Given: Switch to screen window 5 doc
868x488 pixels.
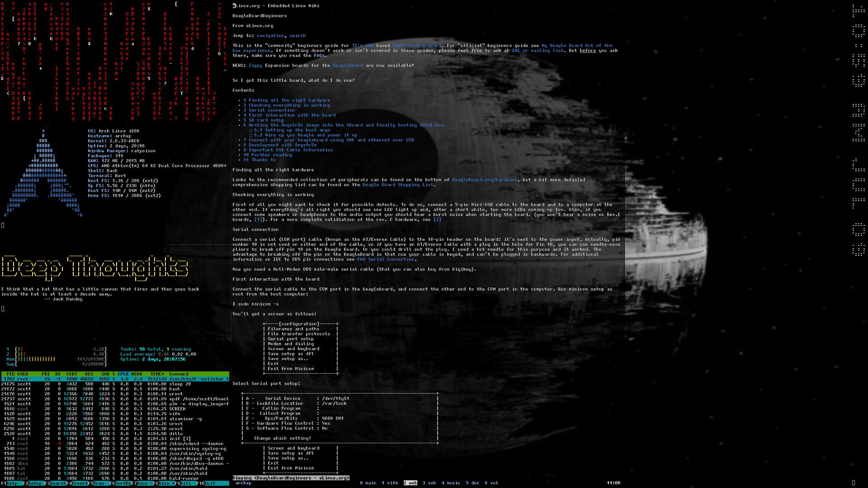Looking at the screenshot, I should (x=472, y=483).
